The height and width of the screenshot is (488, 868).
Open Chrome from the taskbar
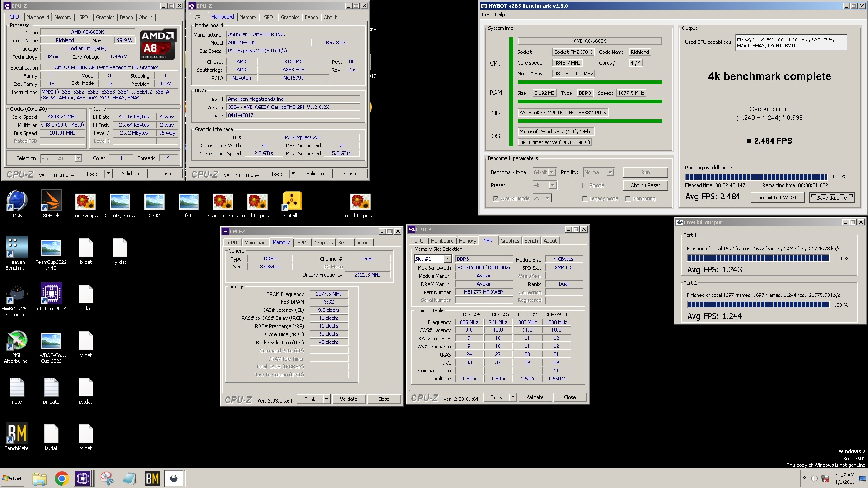click(x=61, y=479)
